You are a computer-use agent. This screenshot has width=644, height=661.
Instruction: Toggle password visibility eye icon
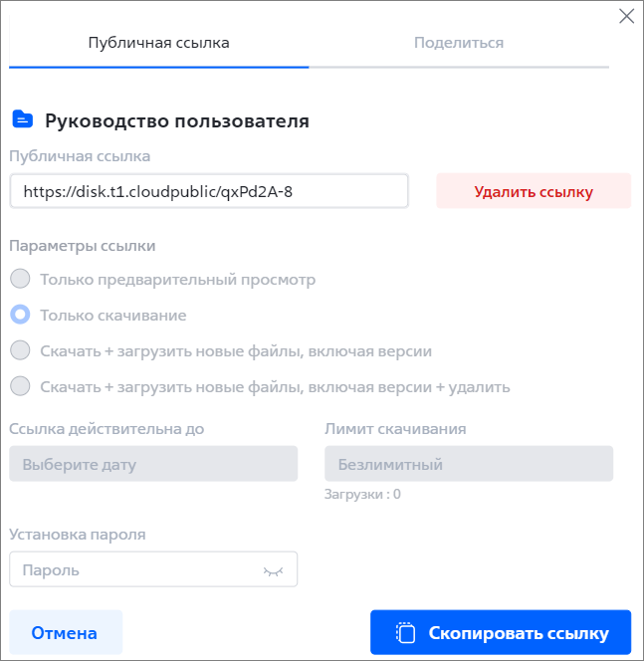tap(273, 571)
